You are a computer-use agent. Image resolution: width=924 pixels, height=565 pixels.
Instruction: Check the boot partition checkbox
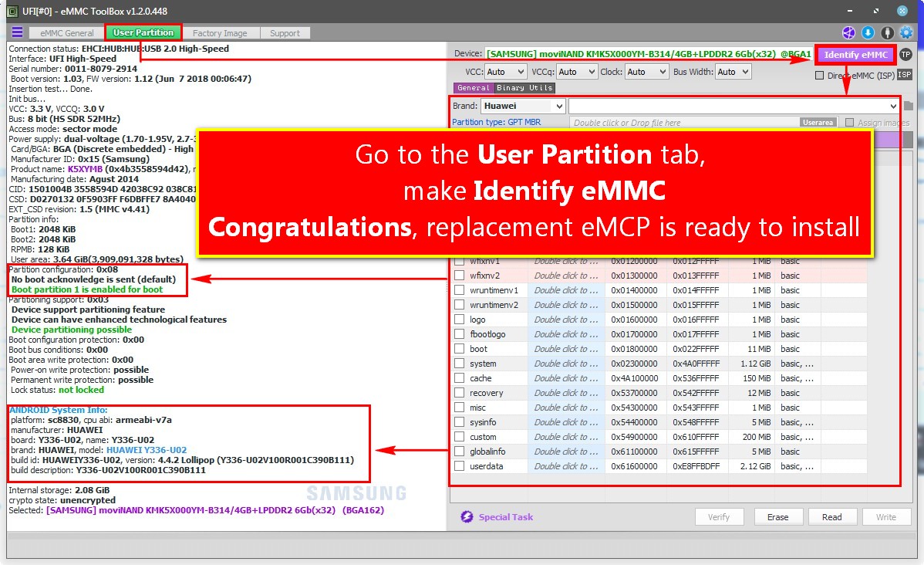coord(460,349)
